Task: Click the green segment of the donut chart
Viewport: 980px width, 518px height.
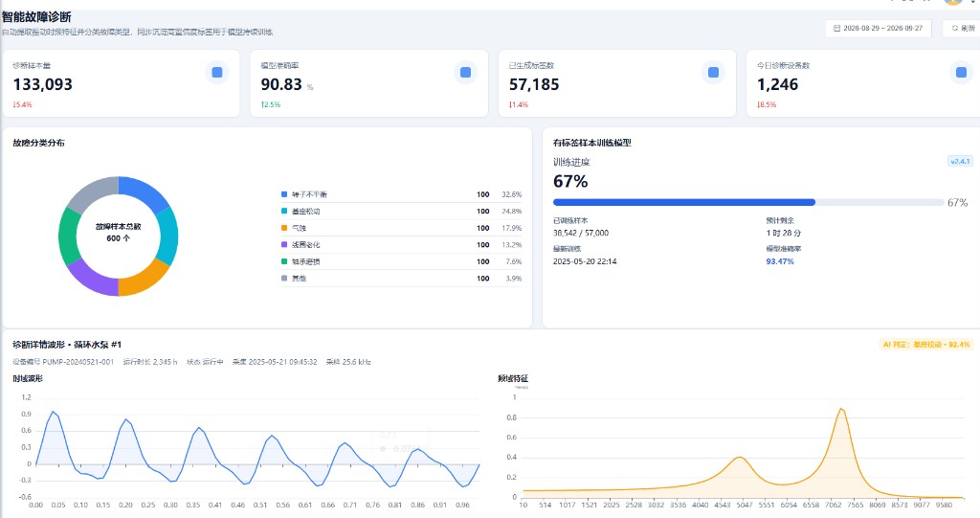Action: 69,236
